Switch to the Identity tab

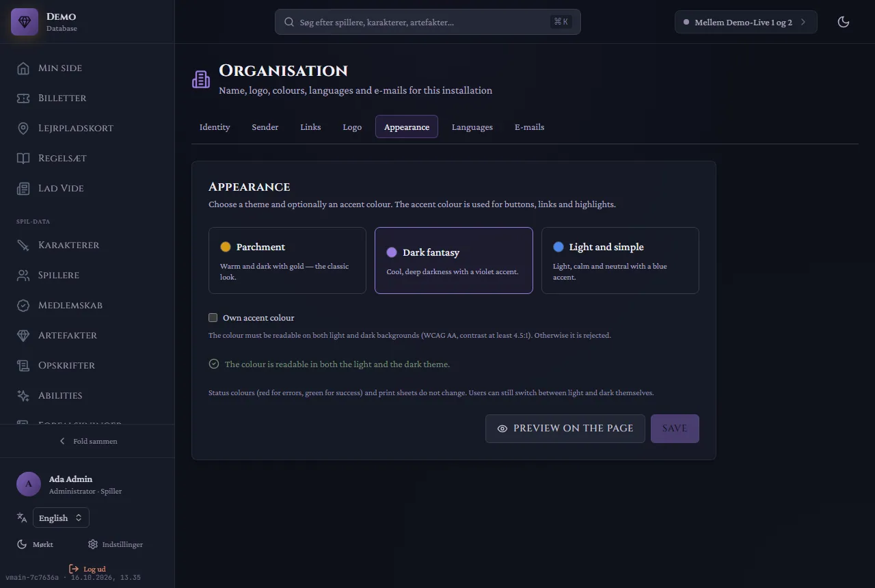[215, 127]
